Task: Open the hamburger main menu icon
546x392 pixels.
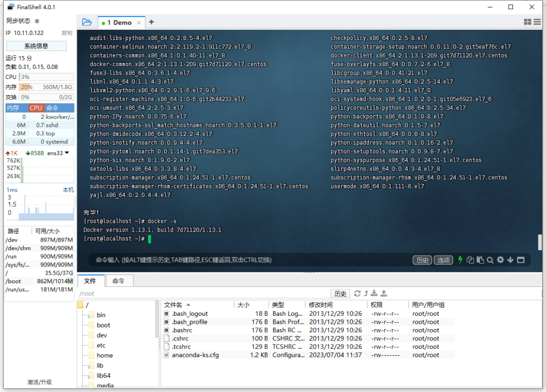Action: point(537,22)
